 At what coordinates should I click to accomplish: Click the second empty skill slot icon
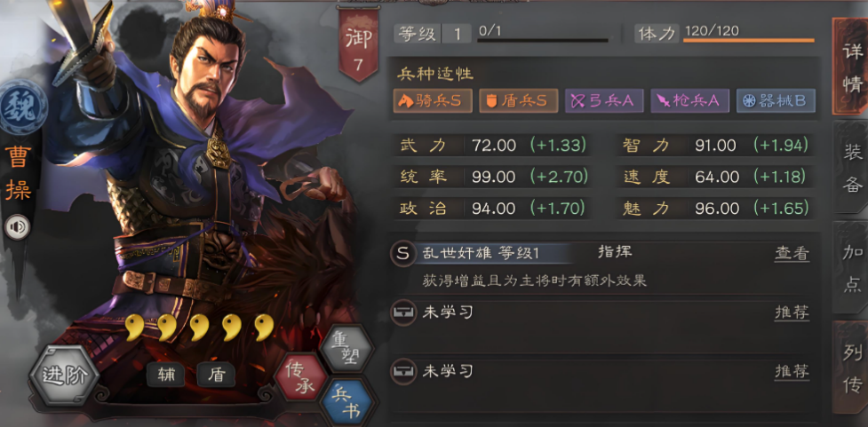[403, 371]
